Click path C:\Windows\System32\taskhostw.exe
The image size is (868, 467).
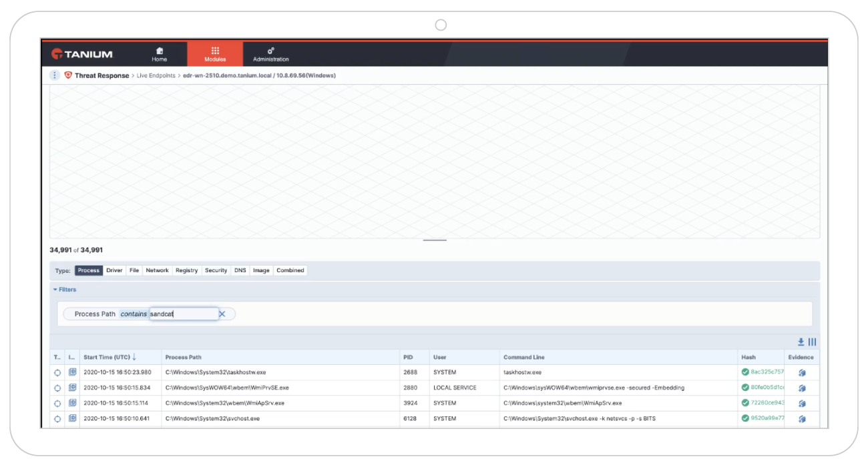(216, 372)
